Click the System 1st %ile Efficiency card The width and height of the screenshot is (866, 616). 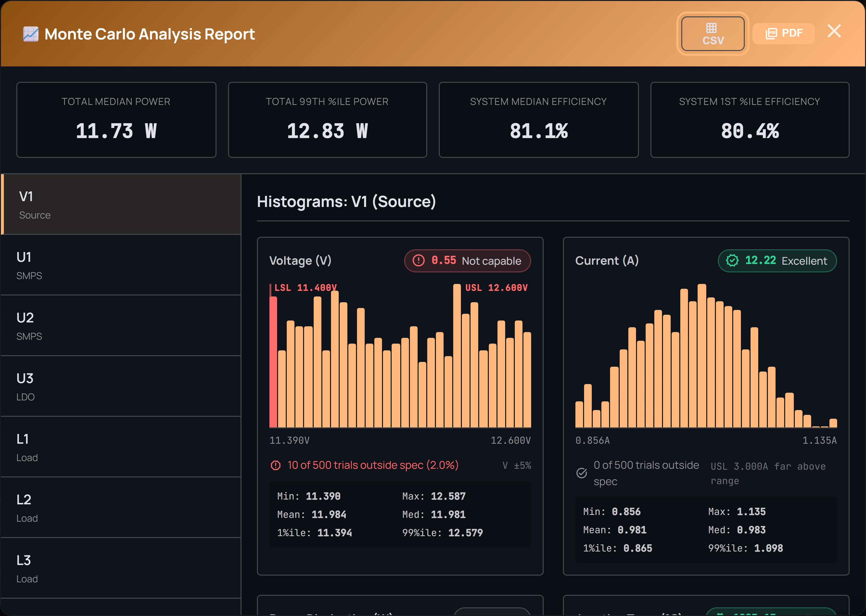[x=750, y=120]
